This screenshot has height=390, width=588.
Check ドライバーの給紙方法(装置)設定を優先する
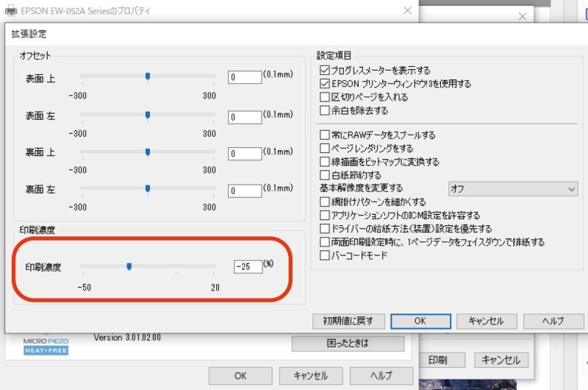tap(325, 229)
